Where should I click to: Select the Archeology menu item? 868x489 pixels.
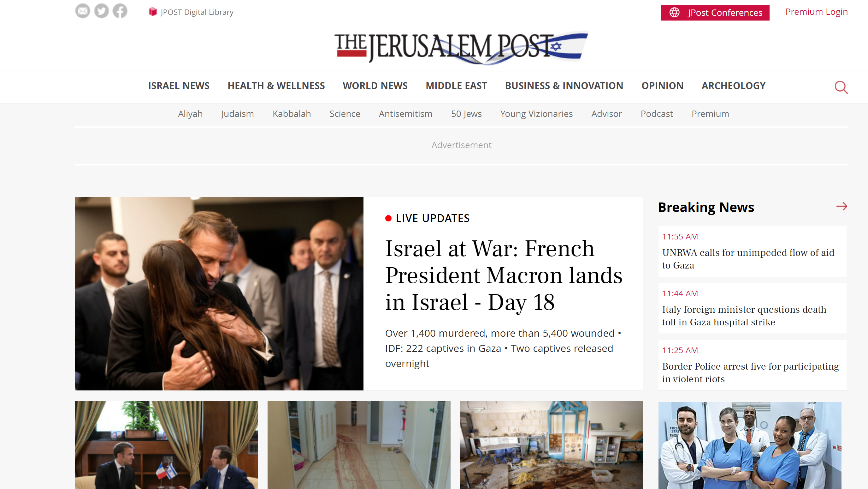pos(734,86)
